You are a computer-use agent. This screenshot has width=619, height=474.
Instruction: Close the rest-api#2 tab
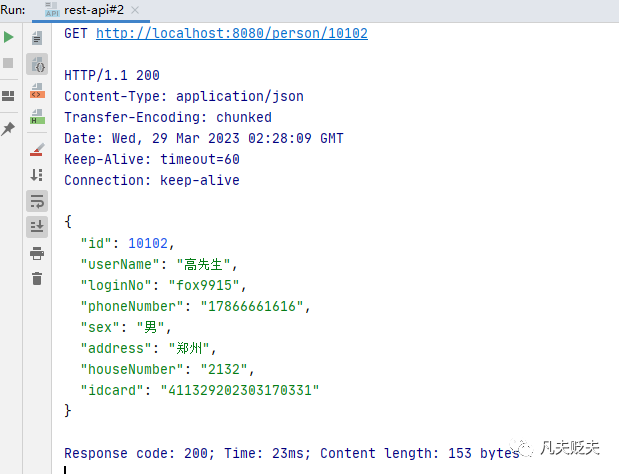click(x=135, y=10)
